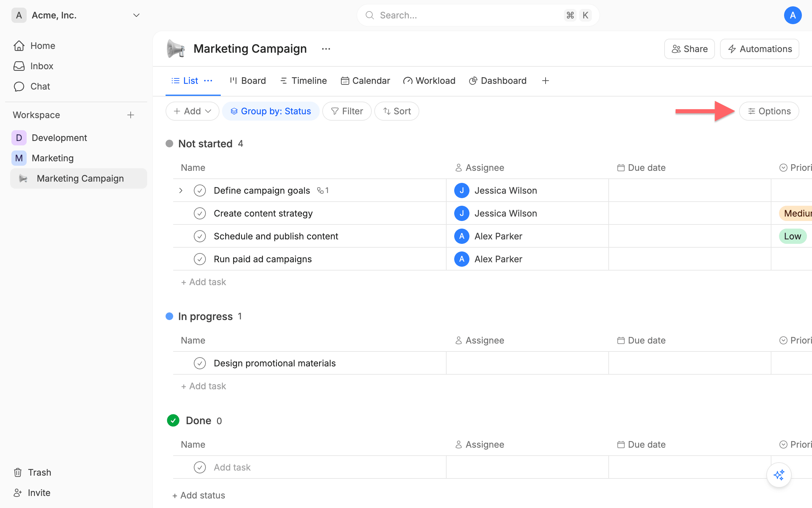Expand the Acme, Inc. workspace switcher
Screen dimensions: 812x508
point(75,15)
